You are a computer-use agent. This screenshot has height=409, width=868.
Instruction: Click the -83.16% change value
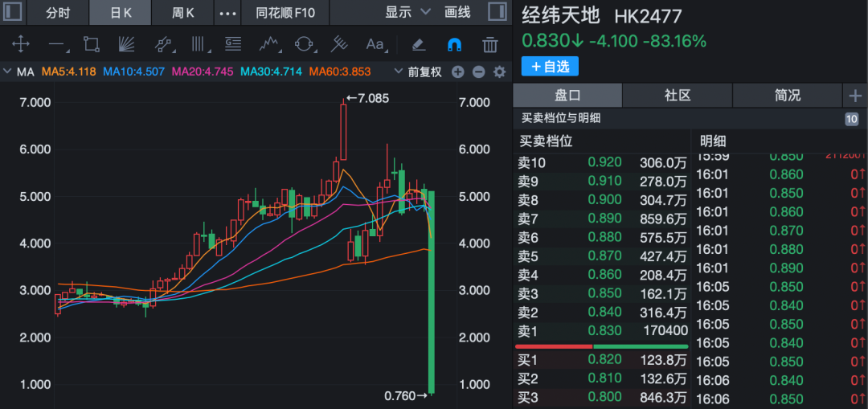[x=674, y=41]
